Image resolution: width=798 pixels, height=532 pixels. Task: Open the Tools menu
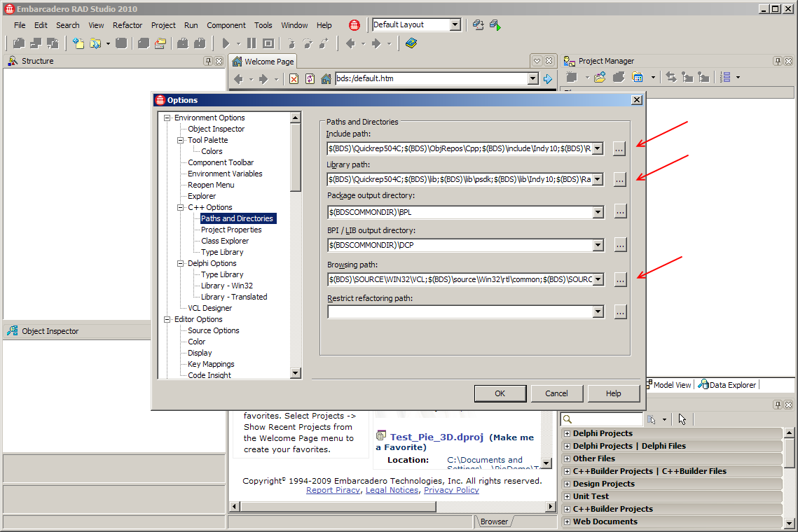coord(263,25)
